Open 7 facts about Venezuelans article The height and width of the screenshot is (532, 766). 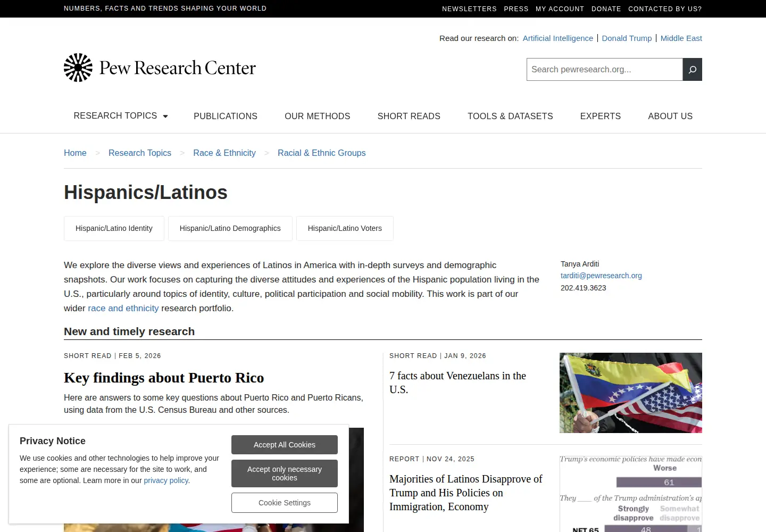(x=457, y=383)
